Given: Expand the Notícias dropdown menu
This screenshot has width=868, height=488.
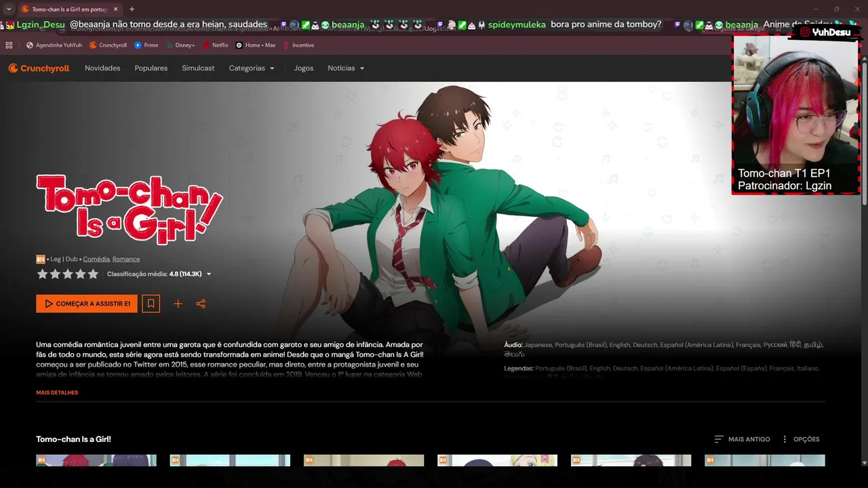Looking at the screenshot, I should click(x=346, y=68).
